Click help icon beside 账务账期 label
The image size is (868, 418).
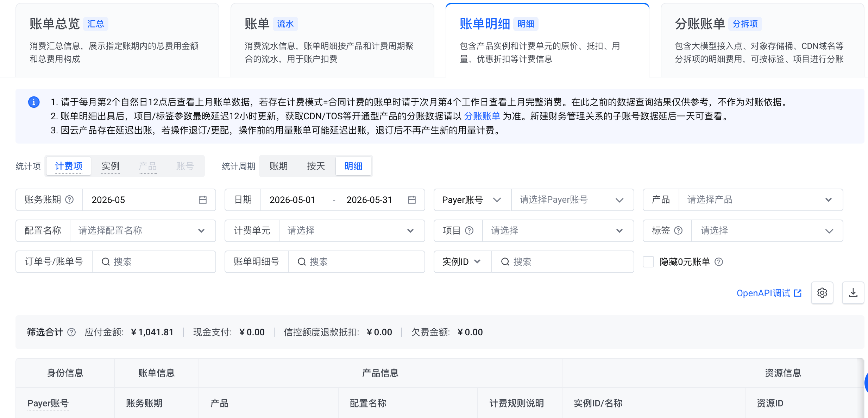70,199
